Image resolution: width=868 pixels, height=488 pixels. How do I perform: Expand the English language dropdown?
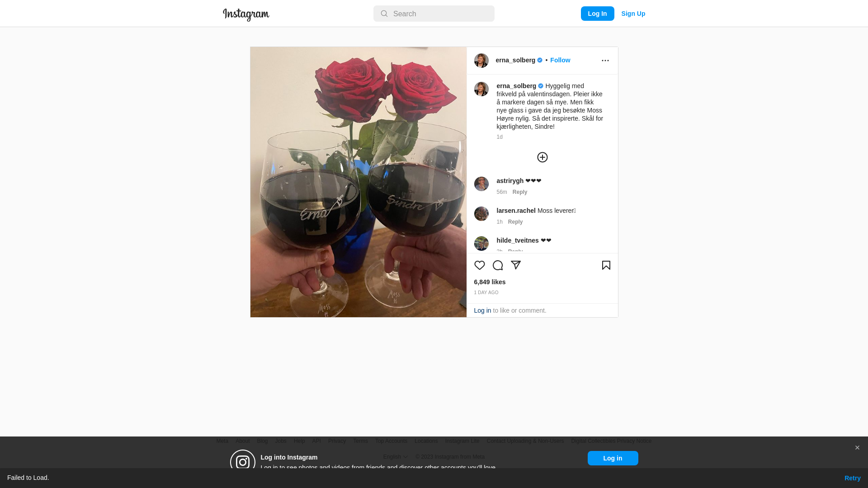pos(396,457)
